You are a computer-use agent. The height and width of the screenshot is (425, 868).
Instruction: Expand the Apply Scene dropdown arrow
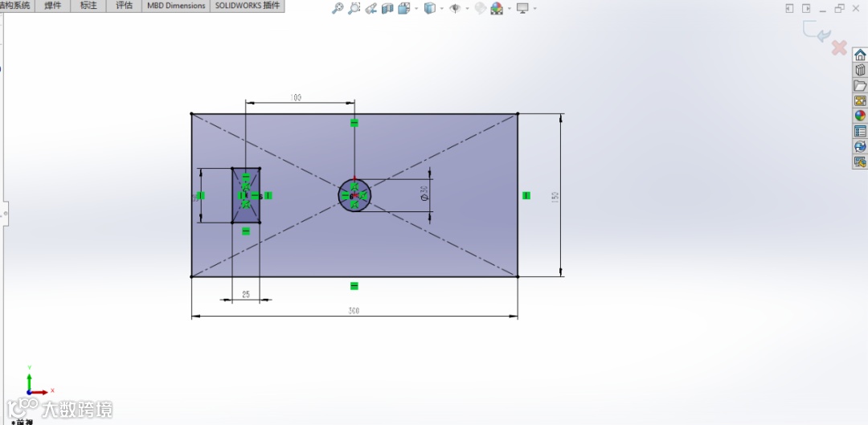click(x=509, y=9)
